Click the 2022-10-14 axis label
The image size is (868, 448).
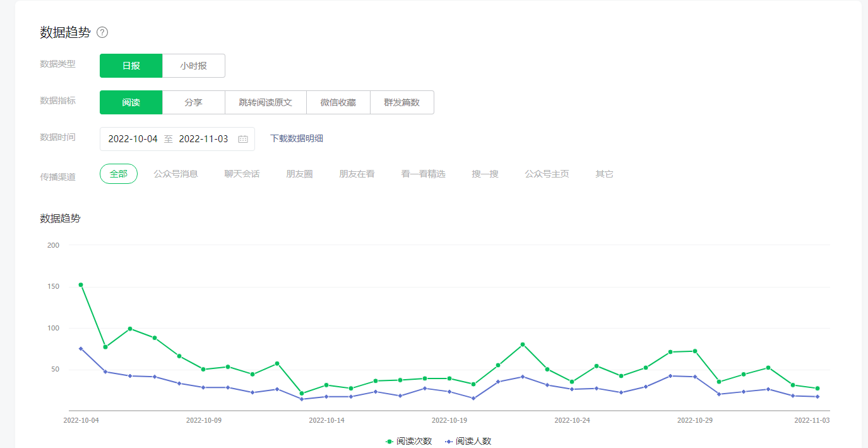tap(326, 420)
